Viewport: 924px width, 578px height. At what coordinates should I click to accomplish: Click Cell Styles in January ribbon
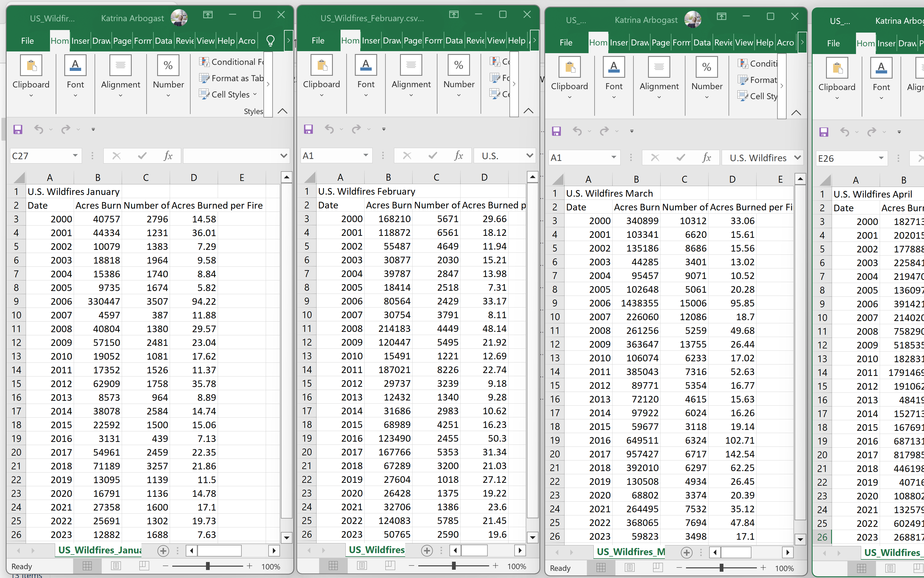[x=229, y=94]
